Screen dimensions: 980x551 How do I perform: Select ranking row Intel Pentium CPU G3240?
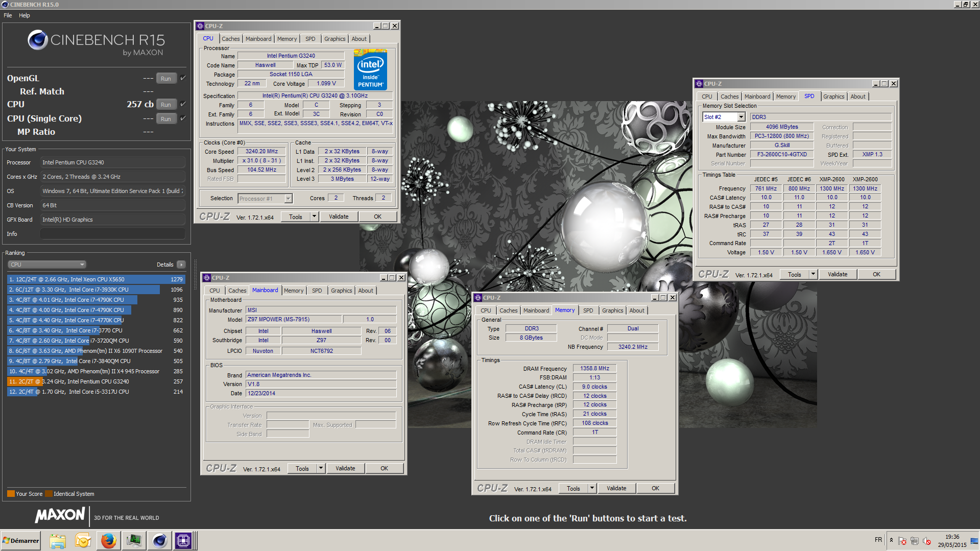[x=96, y=381]
